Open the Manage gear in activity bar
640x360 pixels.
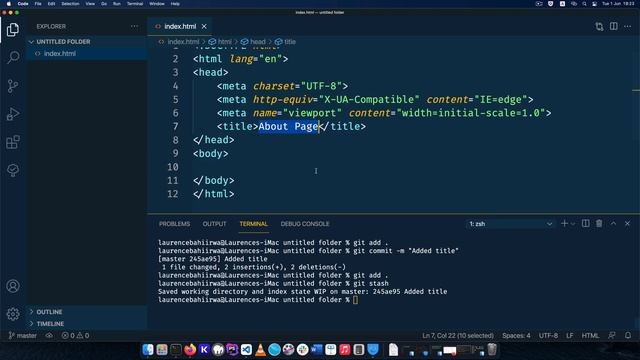(x=13, y=314)
